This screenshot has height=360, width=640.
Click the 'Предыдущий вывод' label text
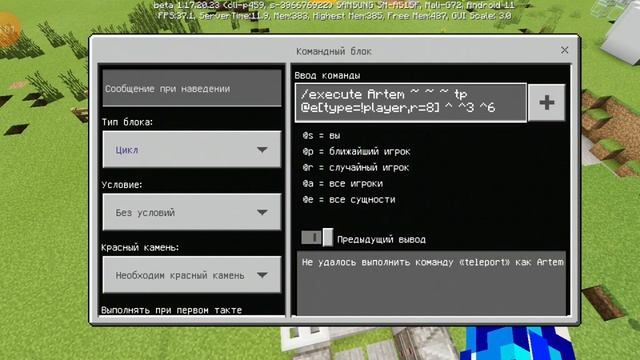(381, 239)
